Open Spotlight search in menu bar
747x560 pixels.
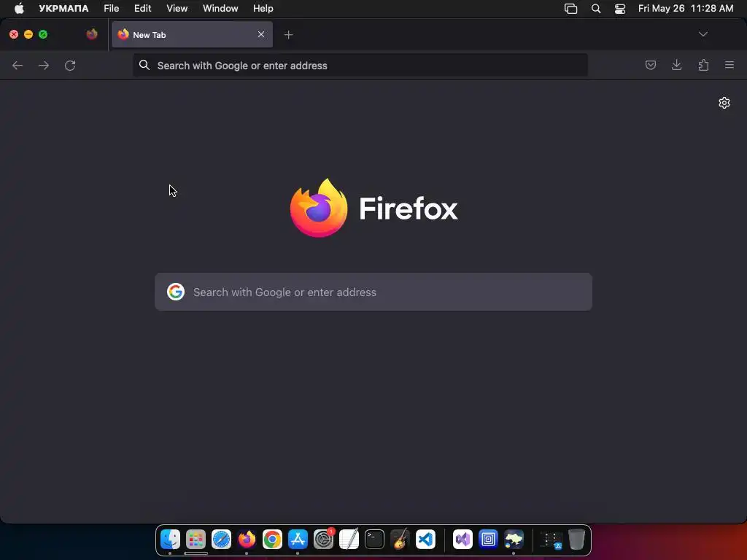point(595,9)
